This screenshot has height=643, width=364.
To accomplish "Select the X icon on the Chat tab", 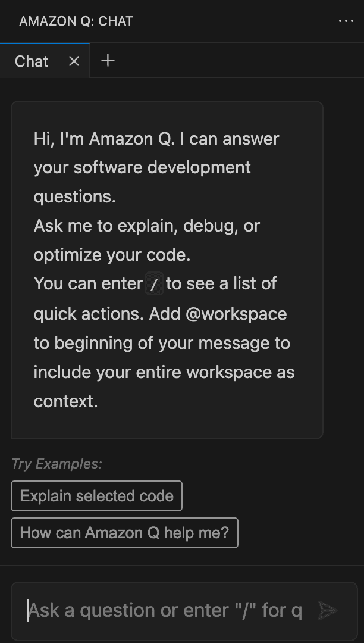I will [73, 60].
